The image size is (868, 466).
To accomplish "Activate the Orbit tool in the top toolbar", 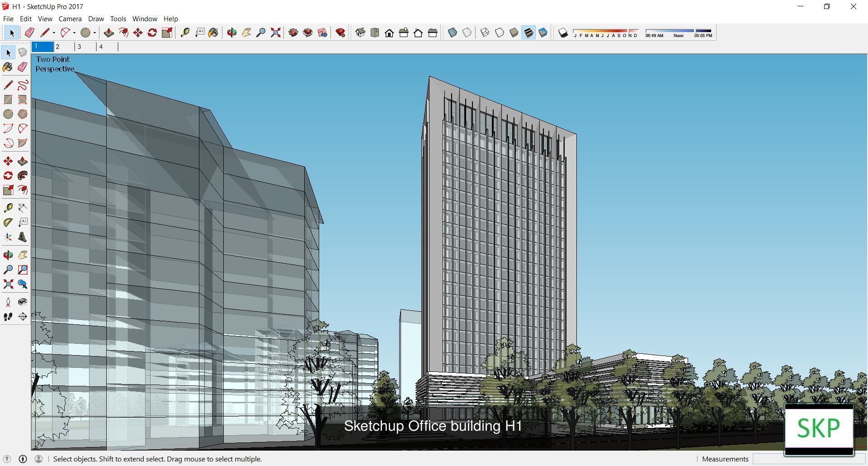I will click(232, 33).
